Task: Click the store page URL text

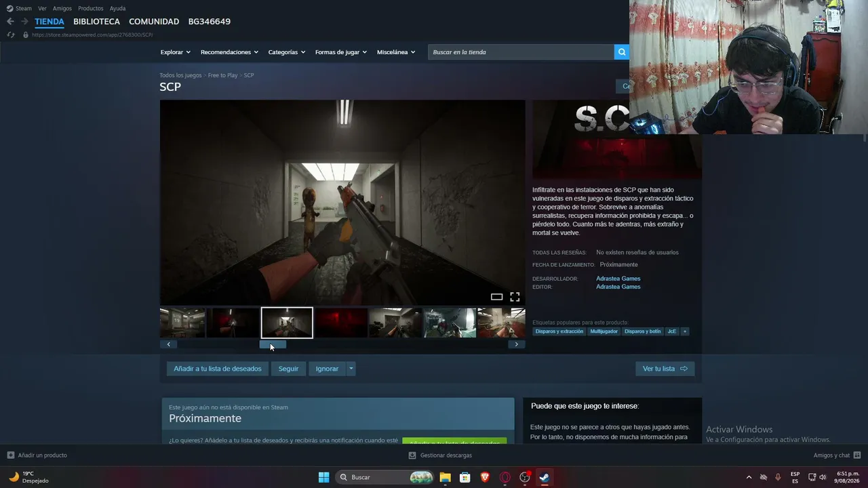Action: pos(92,35)
